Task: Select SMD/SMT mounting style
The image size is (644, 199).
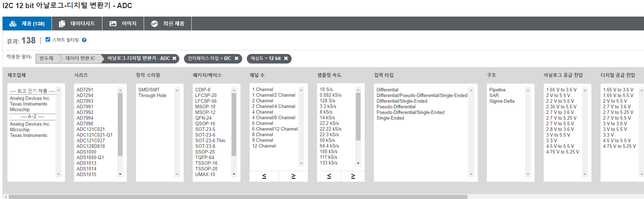Action: pos(149,90)
